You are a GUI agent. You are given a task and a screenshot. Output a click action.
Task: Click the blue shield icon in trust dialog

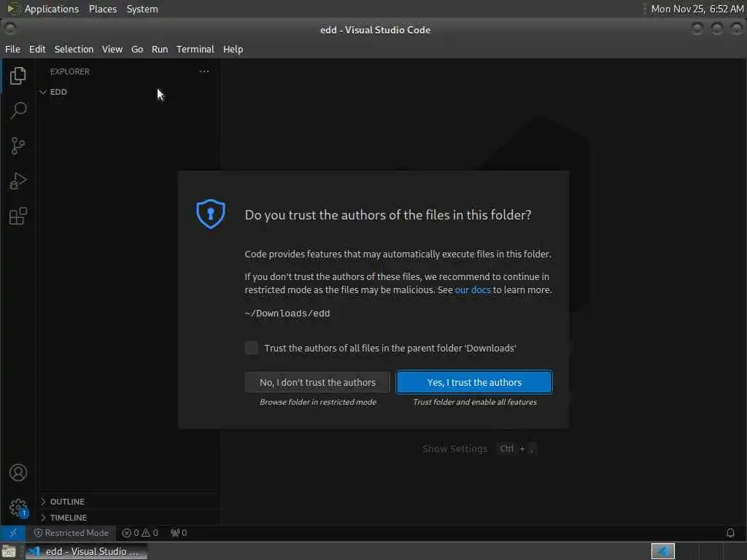click(210, 214)
